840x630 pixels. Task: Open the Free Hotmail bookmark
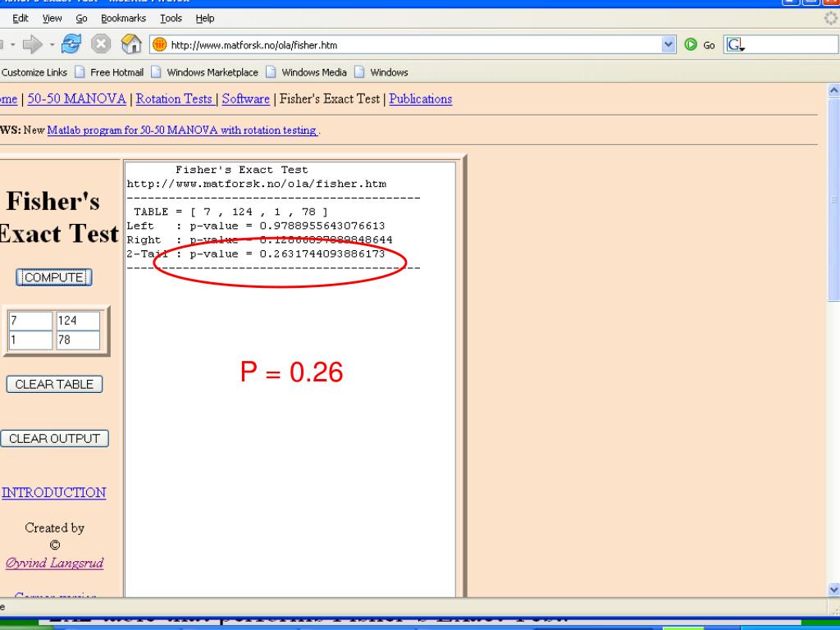tap(109, 72)
